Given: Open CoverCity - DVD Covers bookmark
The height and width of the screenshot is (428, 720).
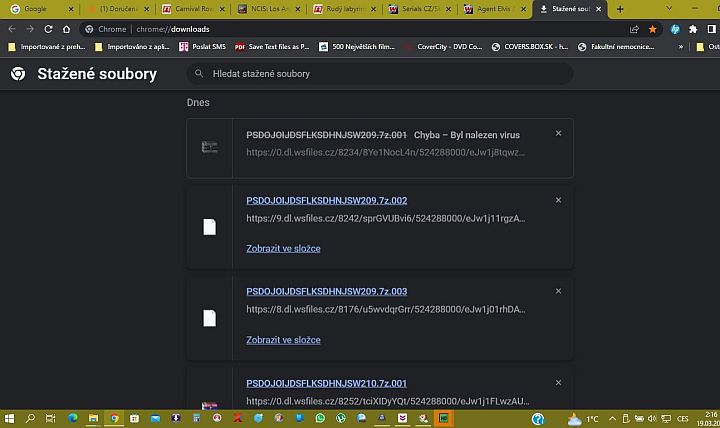Looking at the screenshot, I should [x=443, y=47].
